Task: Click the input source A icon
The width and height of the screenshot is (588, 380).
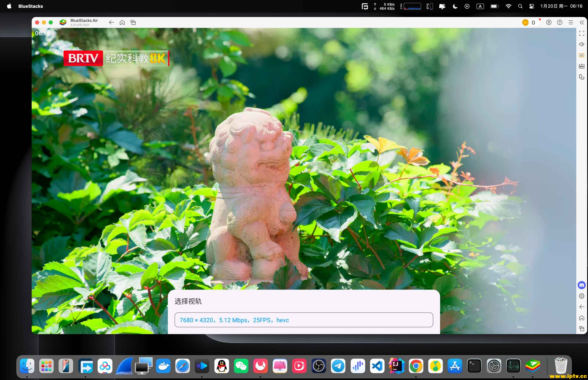Action: point(480,6)
